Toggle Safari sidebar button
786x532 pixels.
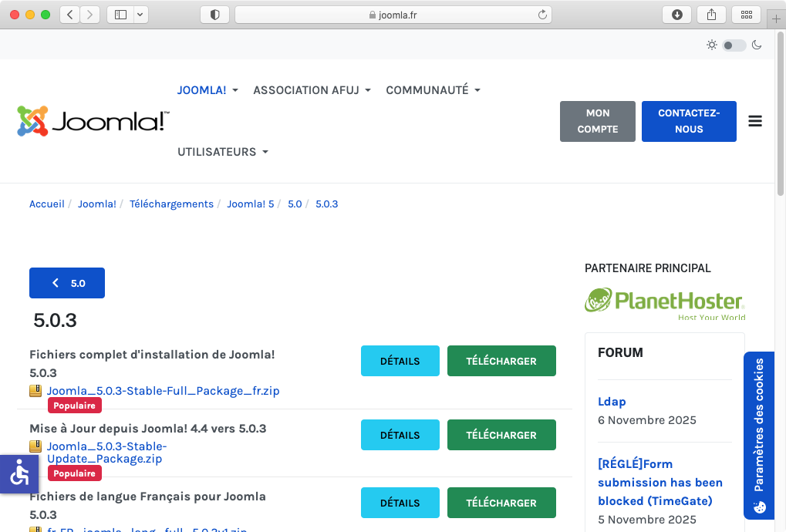click(x=120, y=15)
